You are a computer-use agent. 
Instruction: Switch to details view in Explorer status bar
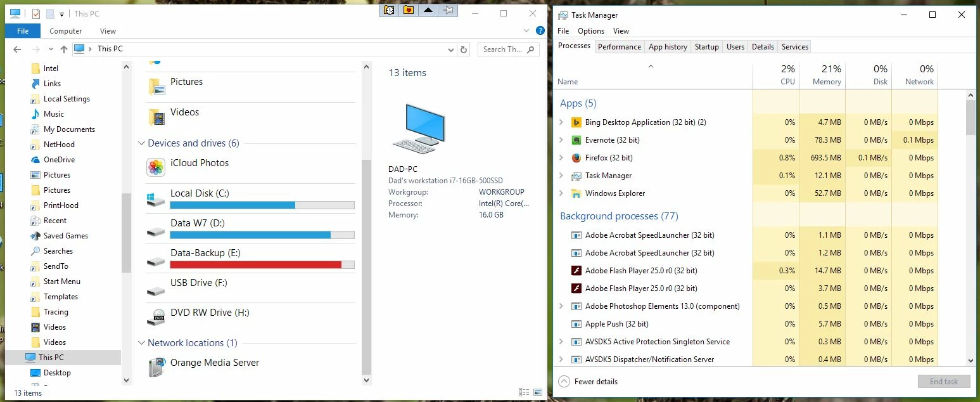(x=524, y=392)
